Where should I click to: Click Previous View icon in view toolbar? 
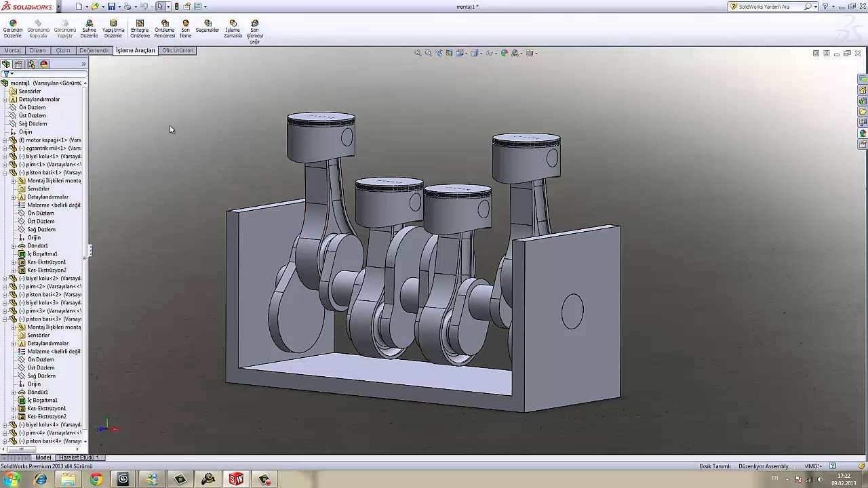(x=439, y=53)
